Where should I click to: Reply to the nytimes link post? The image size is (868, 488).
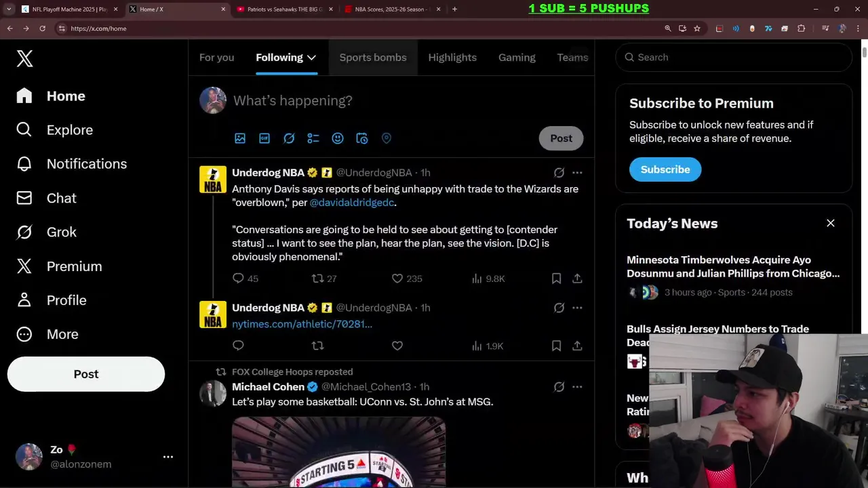(x=238, y=346)
